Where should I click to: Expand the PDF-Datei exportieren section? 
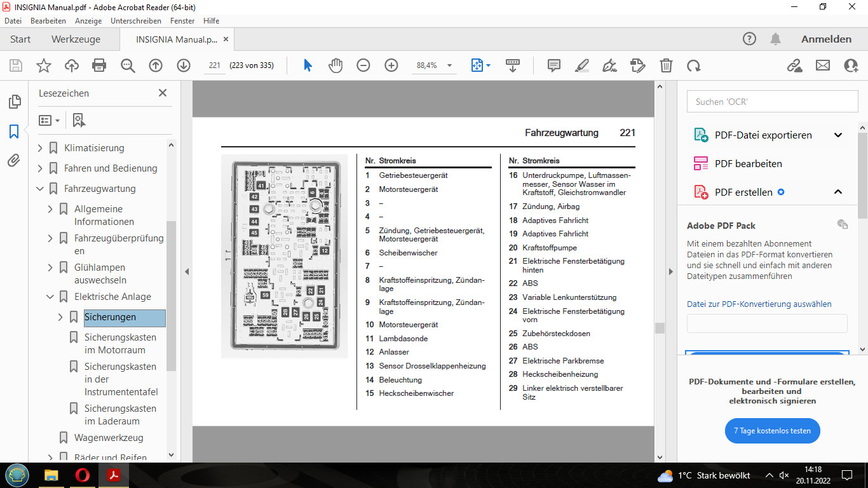tap(837, 135)
